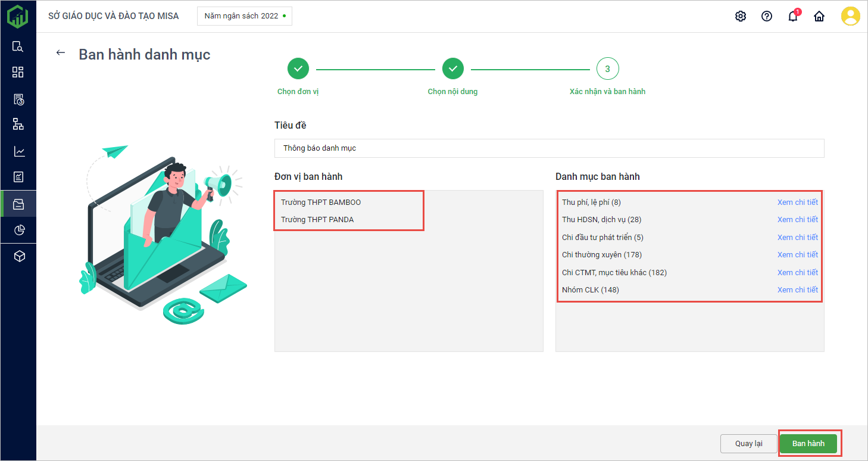Viewport: 868px width, 461px height.
Task: Click the cube icon in sidebar
Action: click(18, 256)
